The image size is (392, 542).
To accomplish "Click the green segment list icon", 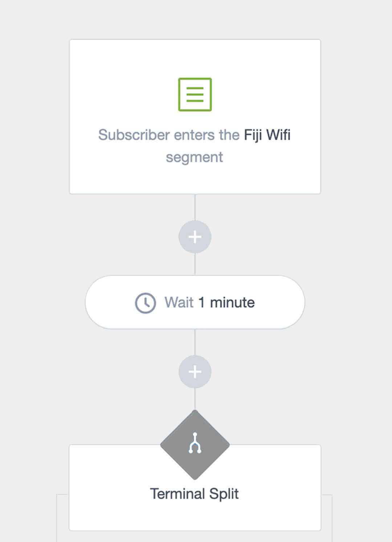I will point(195,94).
